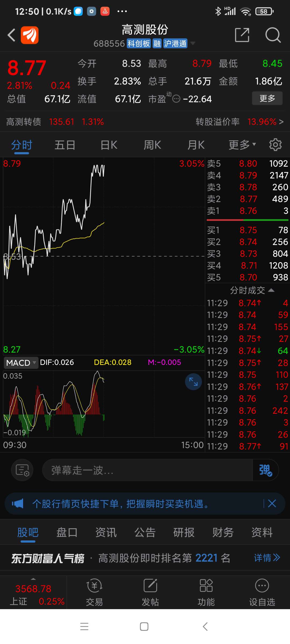This screenshot has height=644, width=290.
Task: Open the comment list icon beside danmaku input
Action: click(22, 470)
